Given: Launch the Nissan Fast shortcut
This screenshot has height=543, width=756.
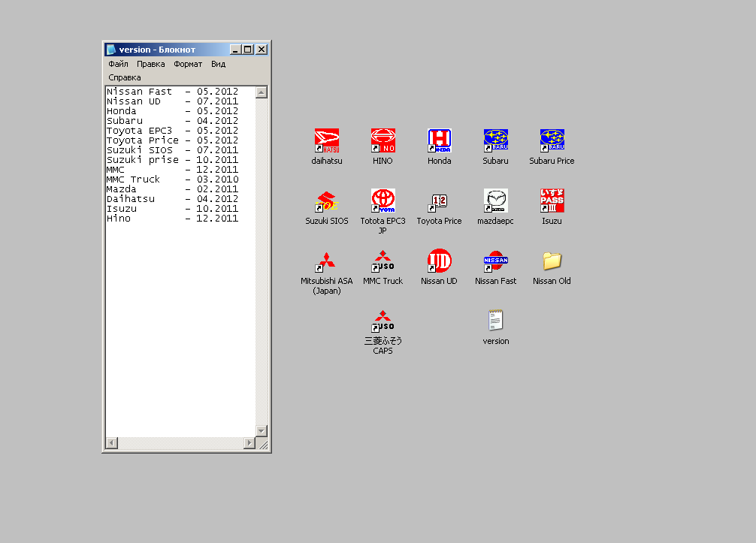Looking at the screenshot, I should [495, 261].
